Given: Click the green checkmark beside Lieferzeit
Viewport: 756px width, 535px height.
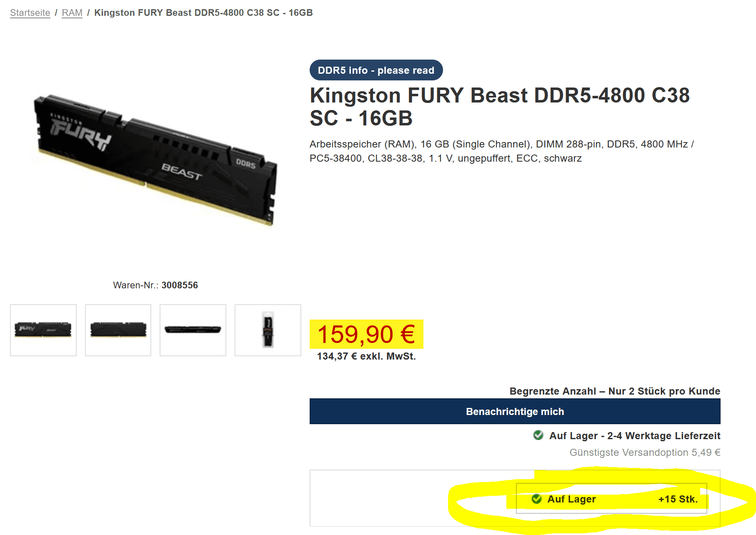Looking at the screenshot, I should (538, 435).
